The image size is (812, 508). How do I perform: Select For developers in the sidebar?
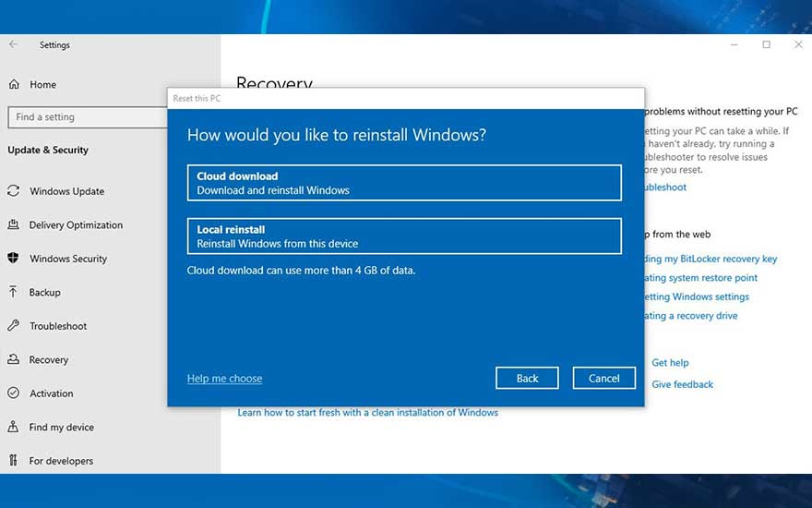(61, 461)
